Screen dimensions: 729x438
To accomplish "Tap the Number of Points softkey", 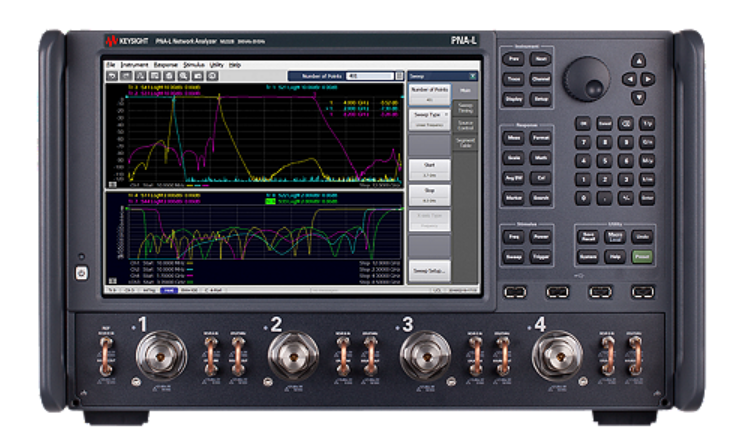I will [429, 94].
